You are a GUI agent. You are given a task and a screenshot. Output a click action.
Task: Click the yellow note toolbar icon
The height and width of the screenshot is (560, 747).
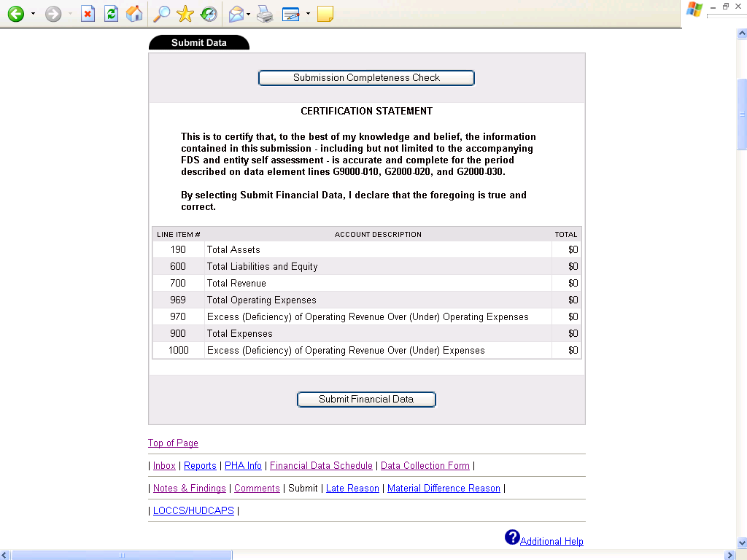[325, 14]
